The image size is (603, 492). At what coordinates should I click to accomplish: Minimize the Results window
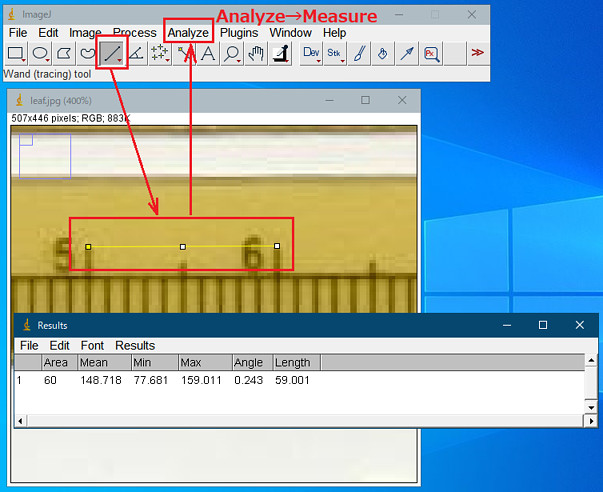tap(507, 325)
